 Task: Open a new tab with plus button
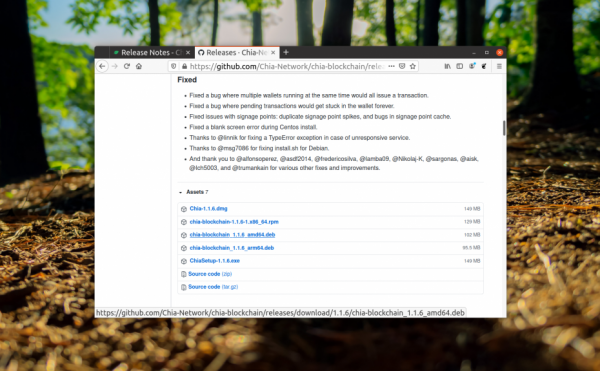tap(286, 52)
